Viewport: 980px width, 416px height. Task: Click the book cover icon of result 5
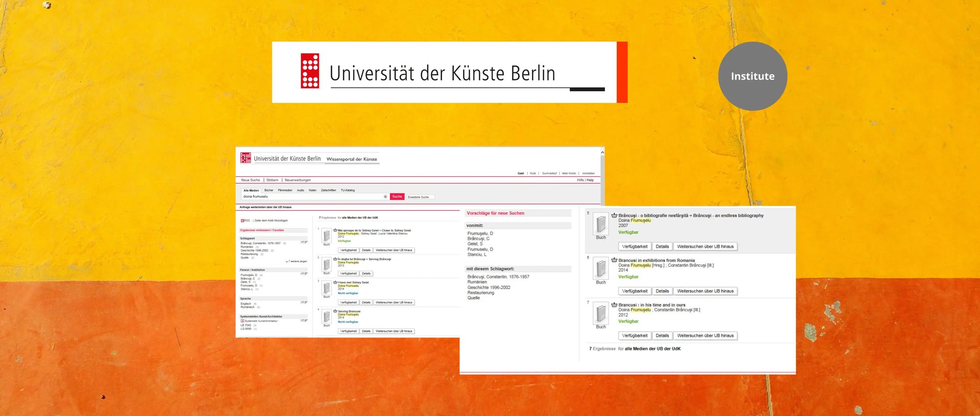[x=601, y=224]
